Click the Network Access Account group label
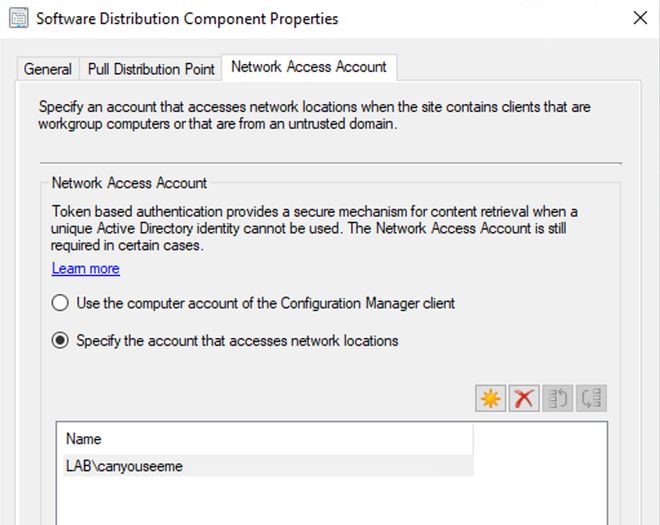Image resolution: width=660 pixels, height=525 pixels. tap(130, 183)
